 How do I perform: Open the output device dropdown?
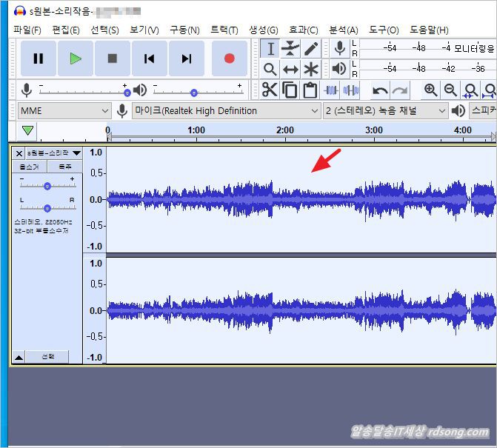[482, 111]
